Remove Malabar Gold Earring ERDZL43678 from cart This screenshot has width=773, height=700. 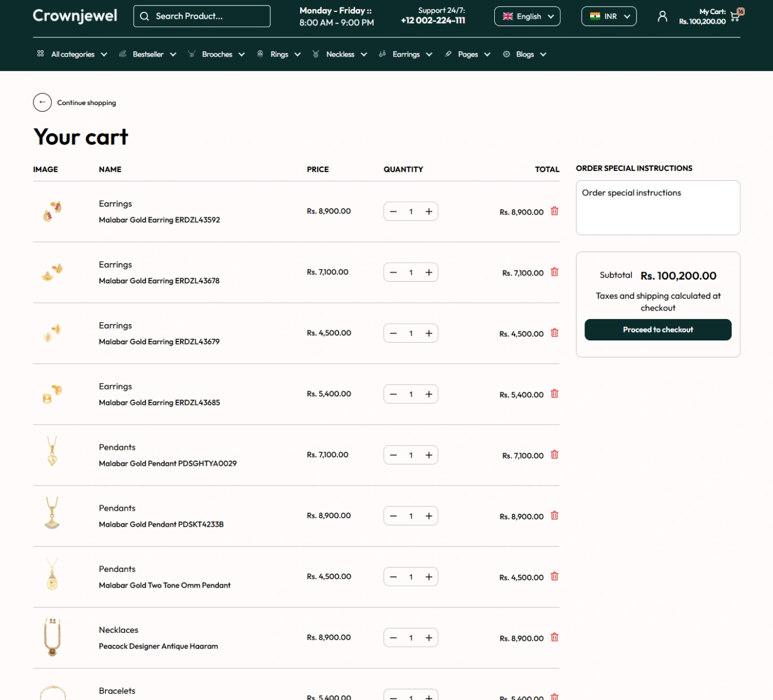pos(555,272)
